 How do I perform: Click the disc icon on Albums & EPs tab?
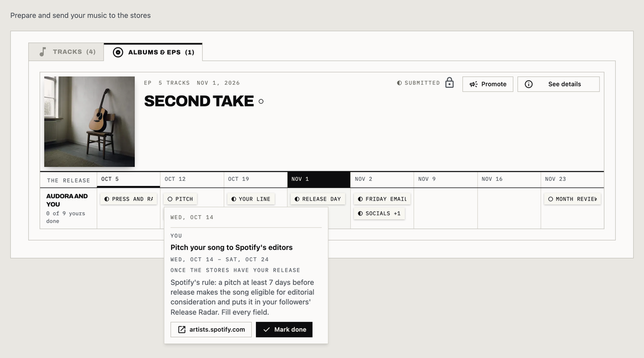click(118, 52)
